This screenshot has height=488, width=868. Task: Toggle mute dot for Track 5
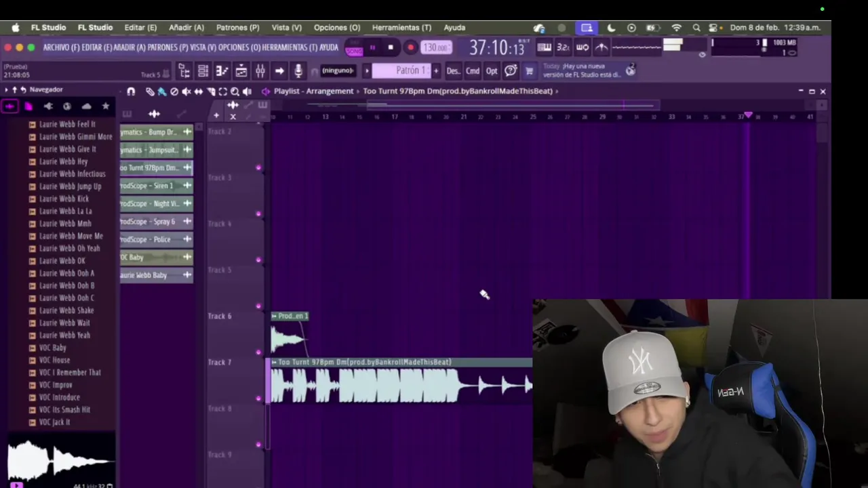click(x=258, y=306)
